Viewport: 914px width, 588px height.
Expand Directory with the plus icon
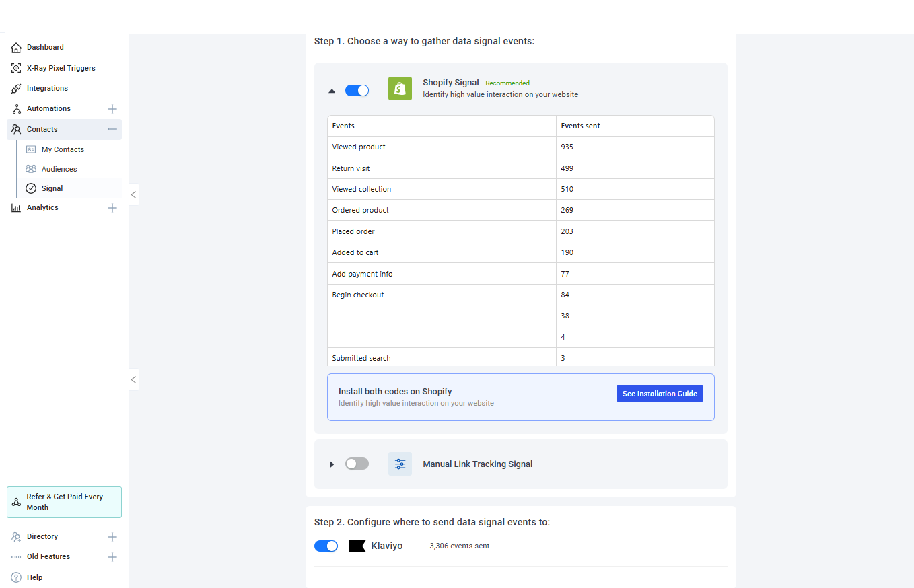(x=112, y=537)
